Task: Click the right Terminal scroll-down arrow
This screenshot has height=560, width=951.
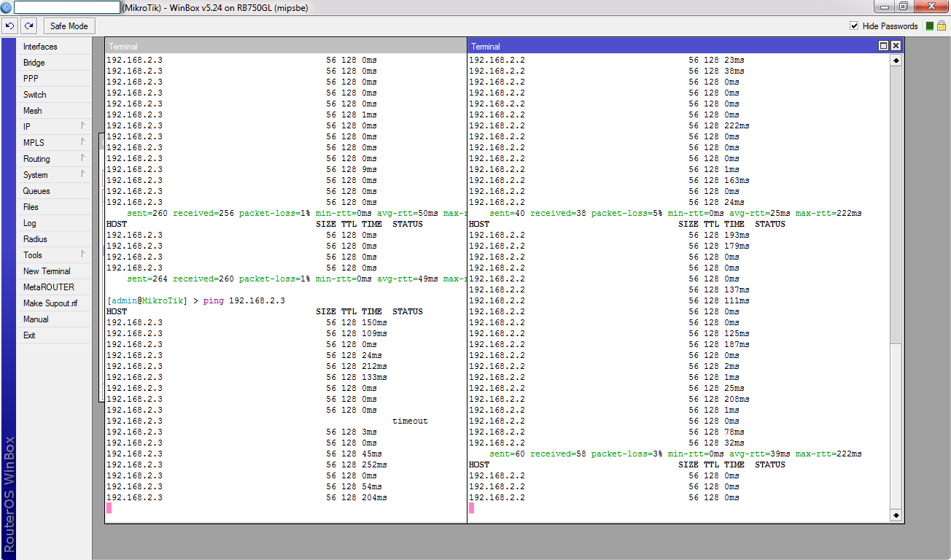Action: (x=896, y=516)
